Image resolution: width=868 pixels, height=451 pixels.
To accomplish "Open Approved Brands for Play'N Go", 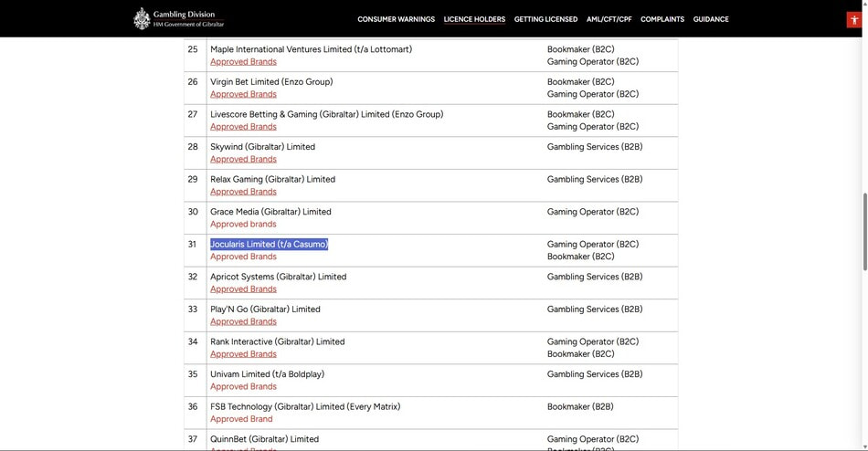I will 243,321.
